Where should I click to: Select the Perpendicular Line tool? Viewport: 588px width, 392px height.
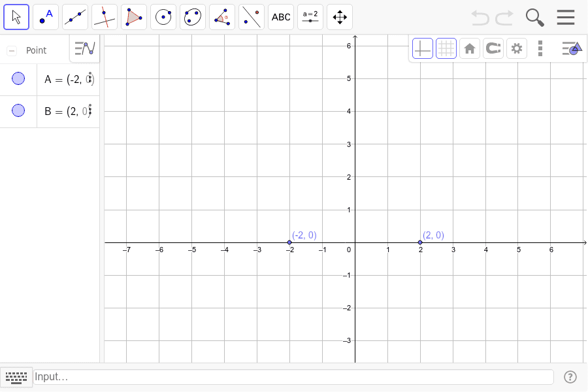click(105, 17)
